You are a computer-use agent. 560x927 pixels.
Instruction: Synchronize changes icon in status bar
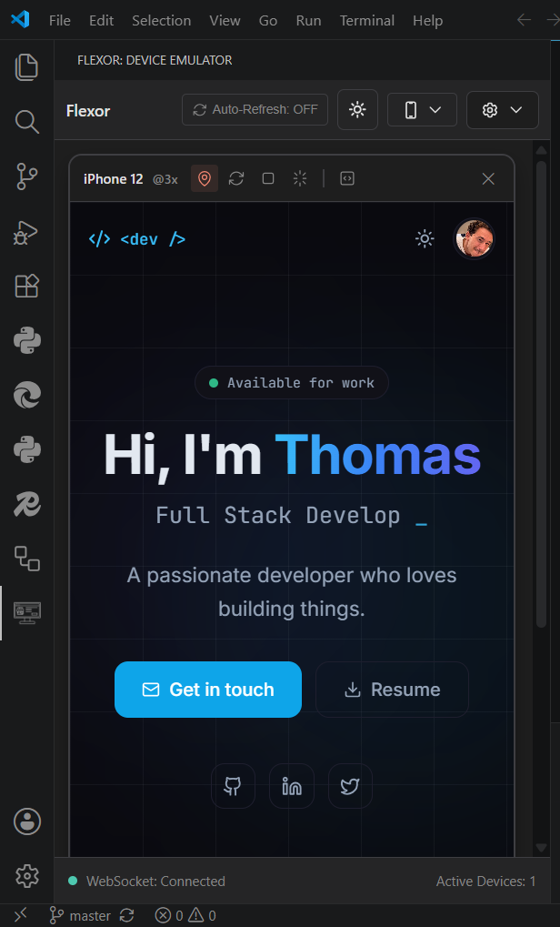(126, 916)
